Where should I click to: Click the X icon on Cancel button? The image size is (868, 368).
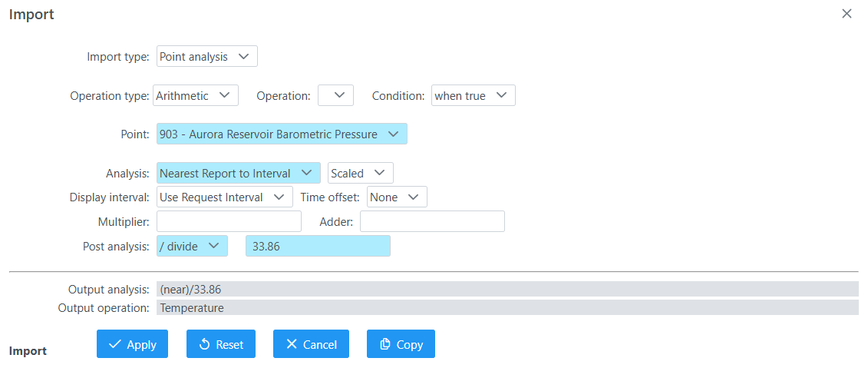292,344
